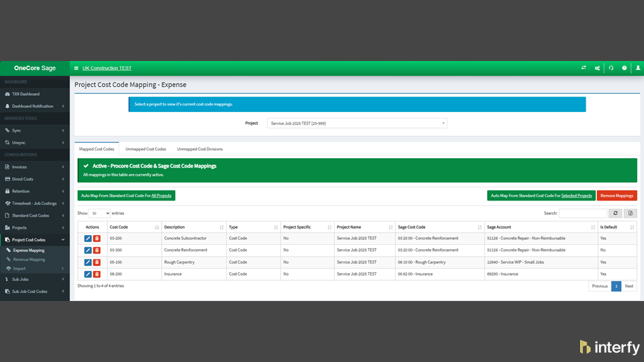This screenshot has width=644, height=362.
Task: Sort by the Project Name column
Action: [x=364, y=227]
